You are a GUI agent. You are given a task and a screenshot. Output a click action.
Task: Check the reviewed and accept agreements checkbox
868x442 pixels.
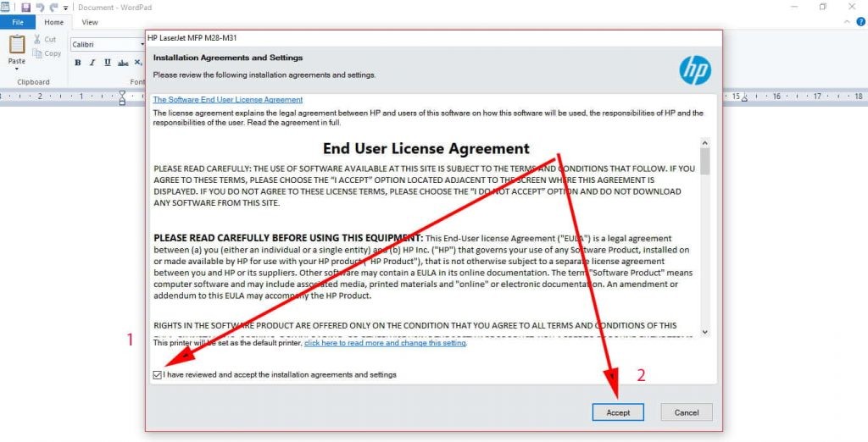click(x=158, y=375)
